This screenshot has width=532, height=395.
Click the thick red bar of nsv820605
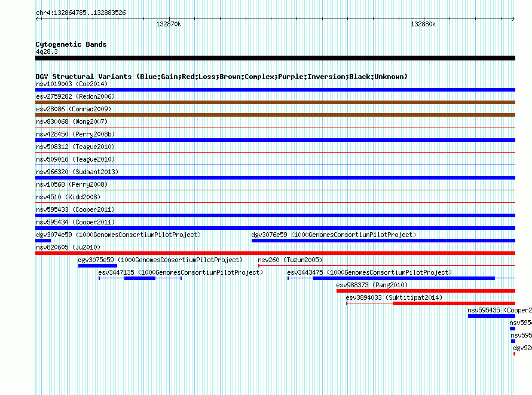[x=275, y=253]
